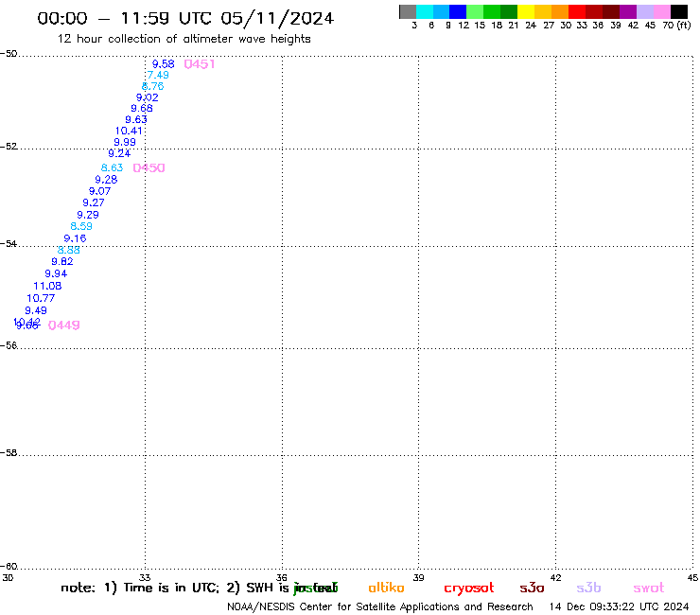The height and width of the screenshot is (615, 700).
Task: Pick the black swatch ending the color scale
Action: [x=679, y=11]
